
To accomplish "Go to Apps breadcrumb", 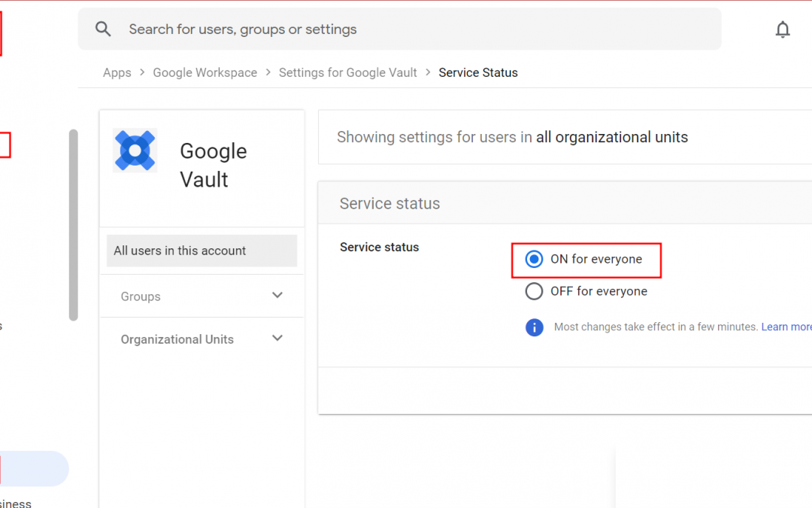I will (117, 72).
